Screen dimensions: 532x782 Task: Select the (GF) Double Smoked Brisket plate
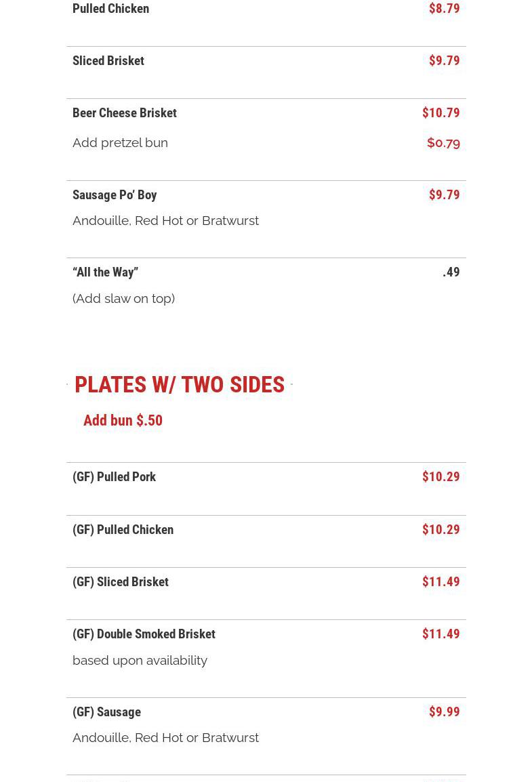click(x=144, y=634)
